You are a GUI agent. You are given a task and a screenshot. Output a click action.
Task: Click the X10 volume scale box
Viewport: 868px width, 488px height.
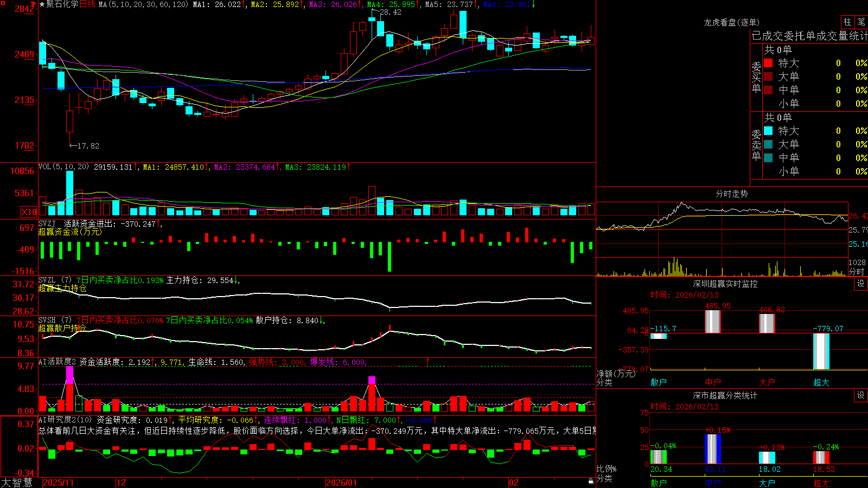pos(29,212)
